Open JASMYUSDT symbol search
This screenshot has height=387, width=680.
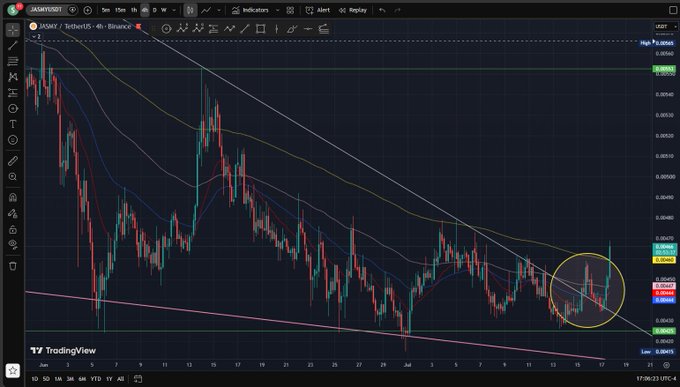(46, 10)
